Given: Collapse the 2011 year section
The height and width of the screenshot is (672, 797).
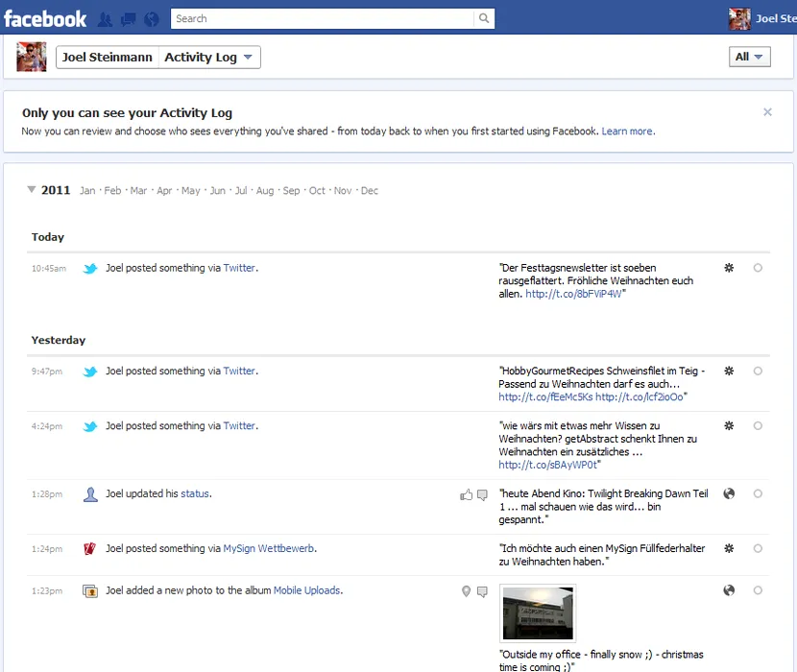Looking at the screenshot, I should tap(32, 190).
